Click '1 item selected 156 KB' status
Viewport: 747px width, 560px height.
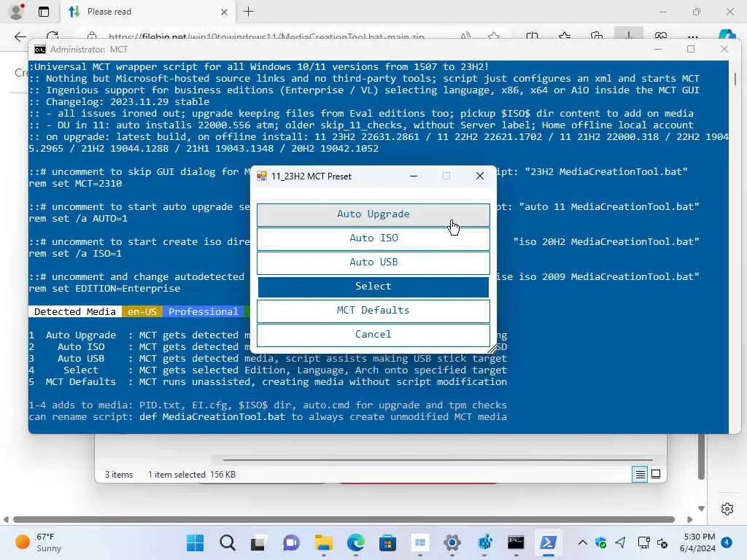pyautogui.click(x=192, y=475)
